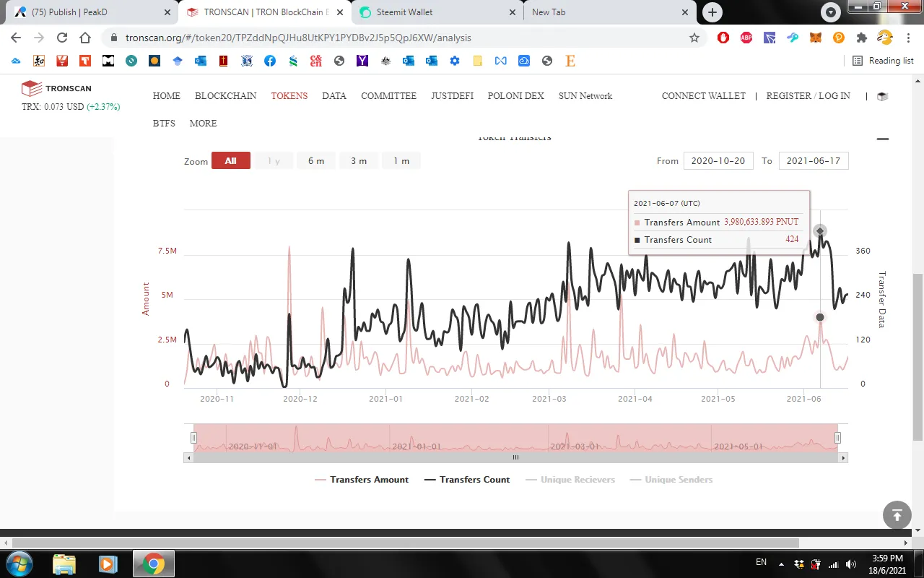
Task: Reload the page
Action: (x=62, y=38)
